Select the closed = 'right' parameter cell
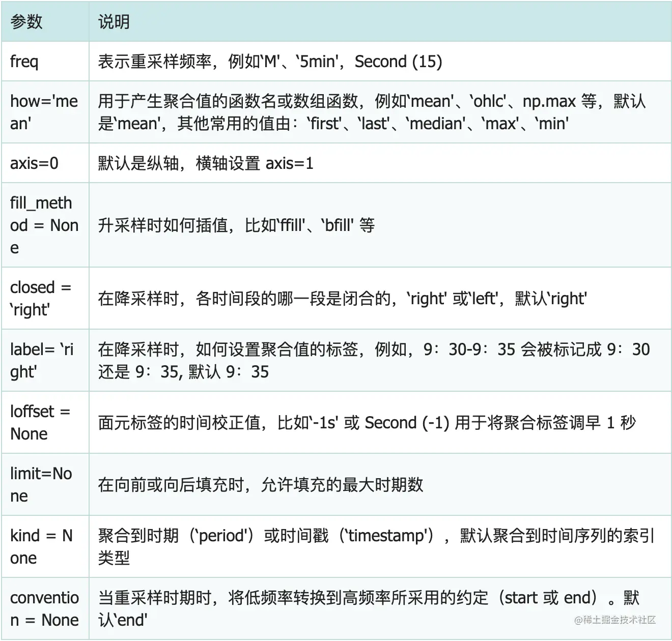 click(x=45, y=298)
